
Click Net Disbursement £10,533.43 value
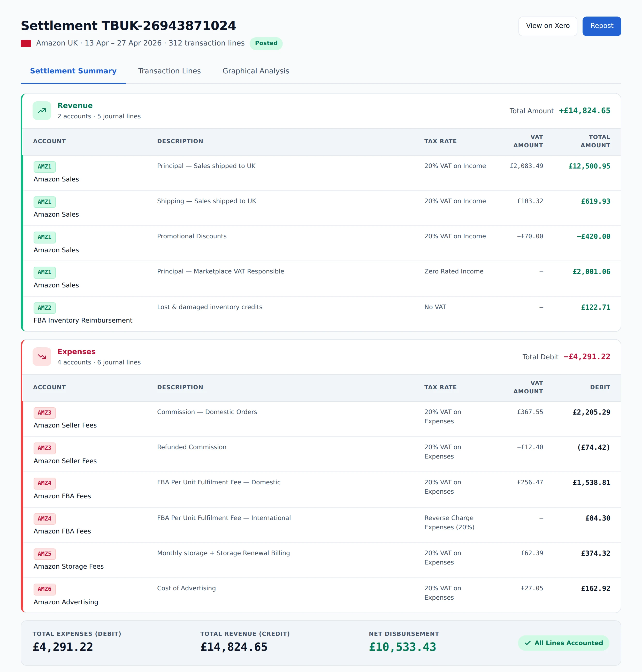[402, 647]
